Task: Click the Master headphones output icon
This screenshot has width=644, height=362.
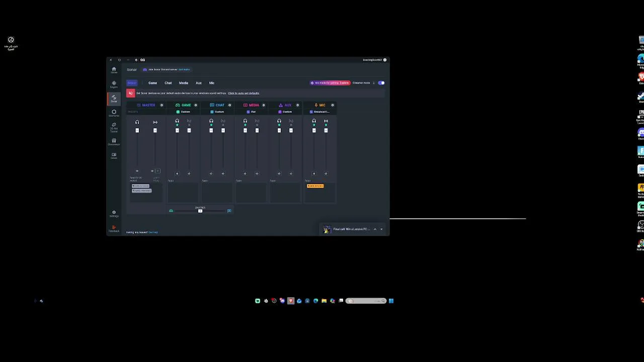Action: click(x=137, y=122)
